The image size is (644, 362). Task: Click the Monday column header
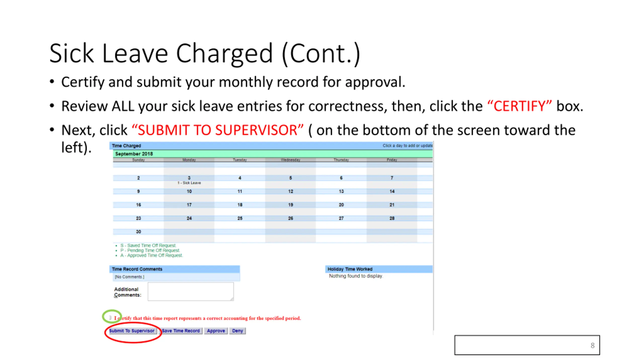click(189, 160)
